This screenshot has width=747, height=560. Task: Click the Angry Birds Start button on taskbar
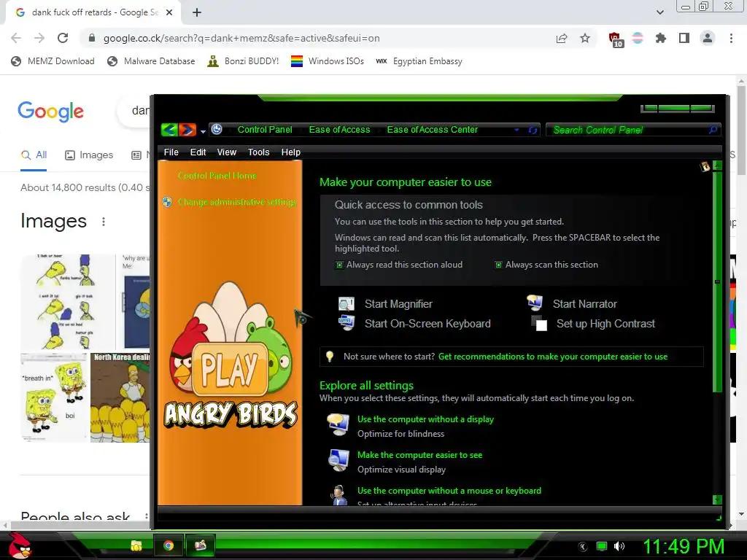click(x=19, y=545)
